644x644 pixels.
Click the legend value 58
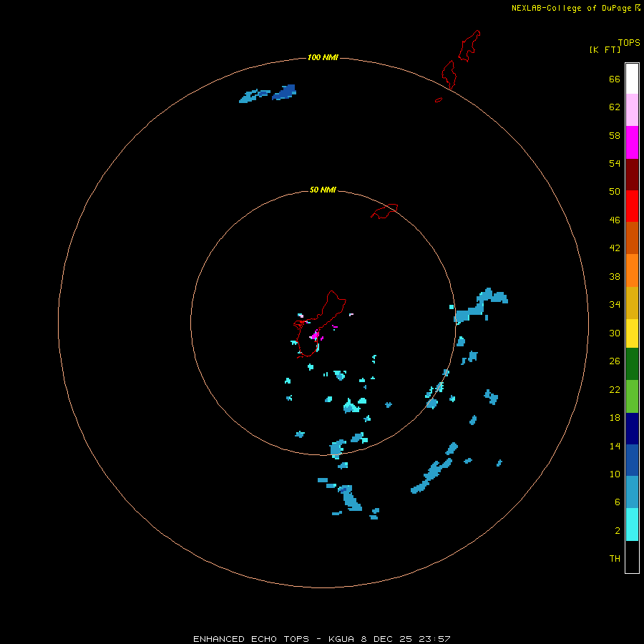615,135
